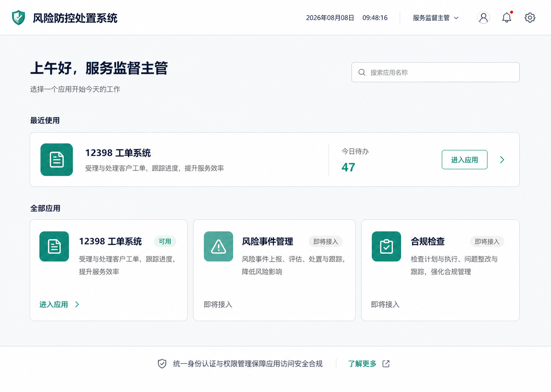Image resolution: width=551 pixels, height=392 pixels.
Task: Open the 进入应用 link in the 12398 card
Action: point(54,304)
